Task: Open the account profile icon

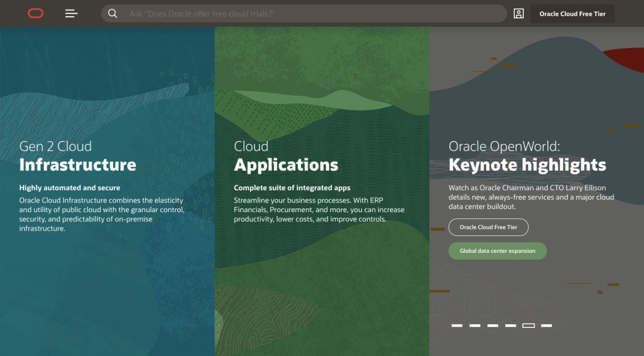Action: point(519,14)
